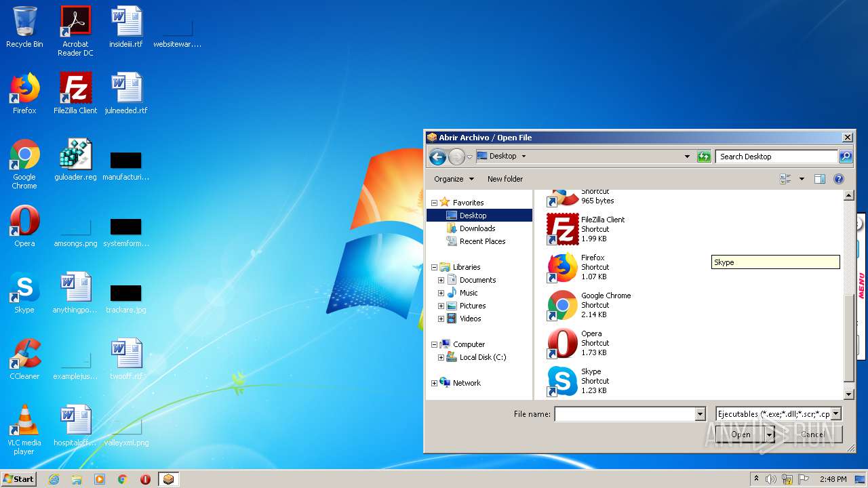Click the volume icon in system tray
The height and width of the screenshot is (488, 868).
[x=771, y=479]
